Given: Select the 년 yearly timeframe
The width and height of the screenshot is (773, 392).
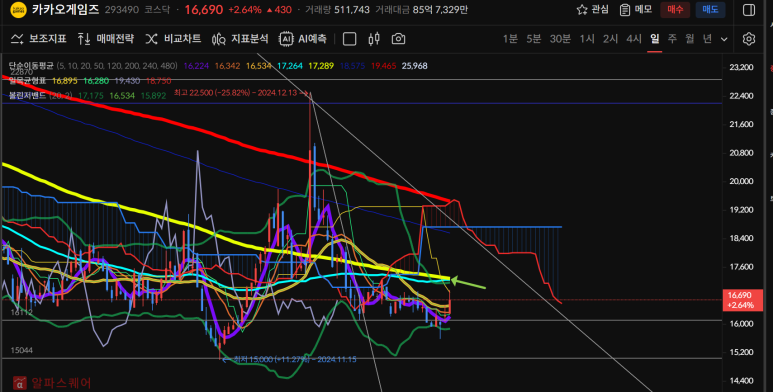Looking at the screenshot, I should (x=707, y=38).
